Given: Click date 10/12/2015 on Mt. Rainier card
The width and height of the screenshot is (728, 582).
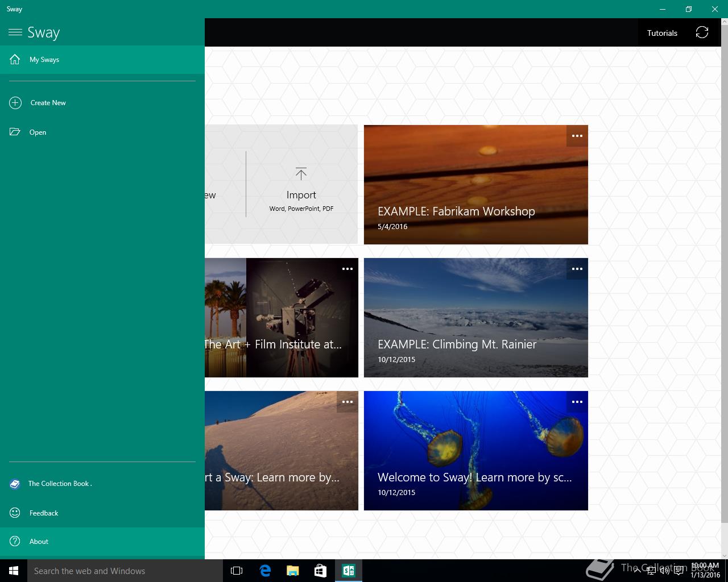Looking at the screenshot, I should pos(396,359).
